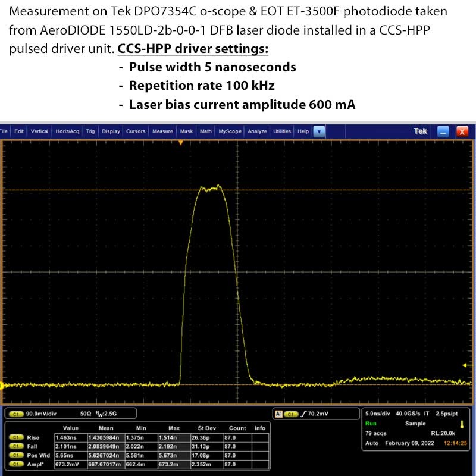The image size is (476, 476).
Task: Open the Analyze menu
Action: pos(257,131)
